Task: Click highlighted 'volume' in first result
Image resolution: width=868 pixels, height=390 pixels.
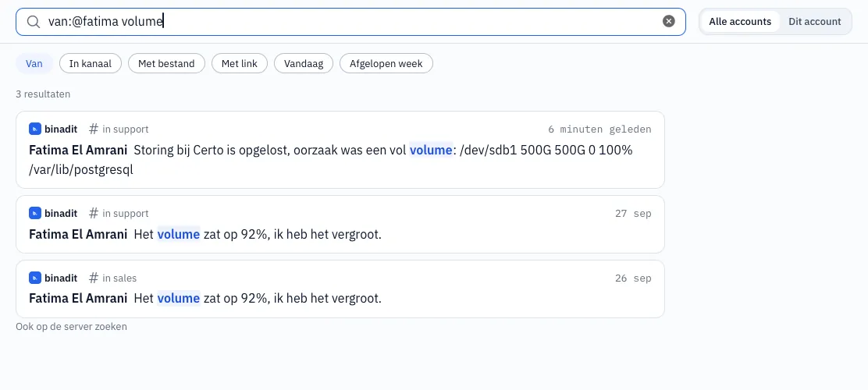Action: coord(431,150)
